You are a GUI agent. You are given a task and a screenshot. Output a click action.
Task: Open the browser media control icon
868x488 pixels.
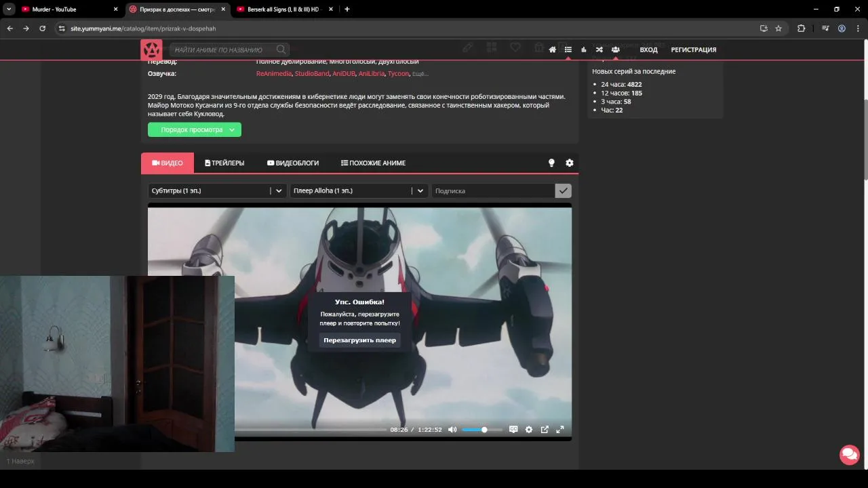825,28
